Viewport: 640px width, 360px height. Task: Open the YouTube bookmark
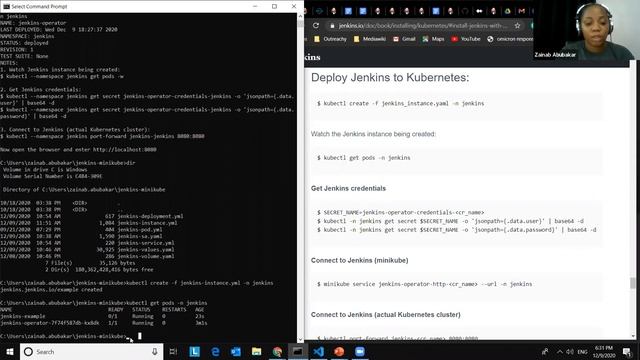point(466,39)
